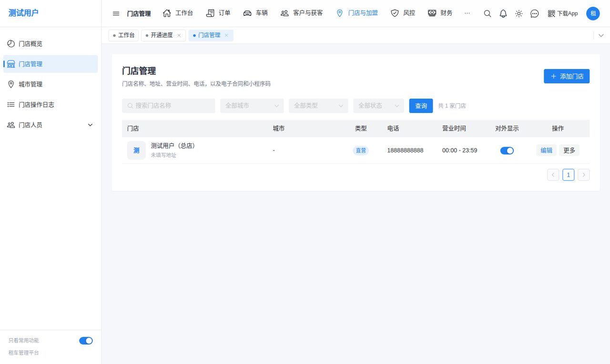
Task: Switch to the 工作台 page tab
Action: tap(123, 35)
